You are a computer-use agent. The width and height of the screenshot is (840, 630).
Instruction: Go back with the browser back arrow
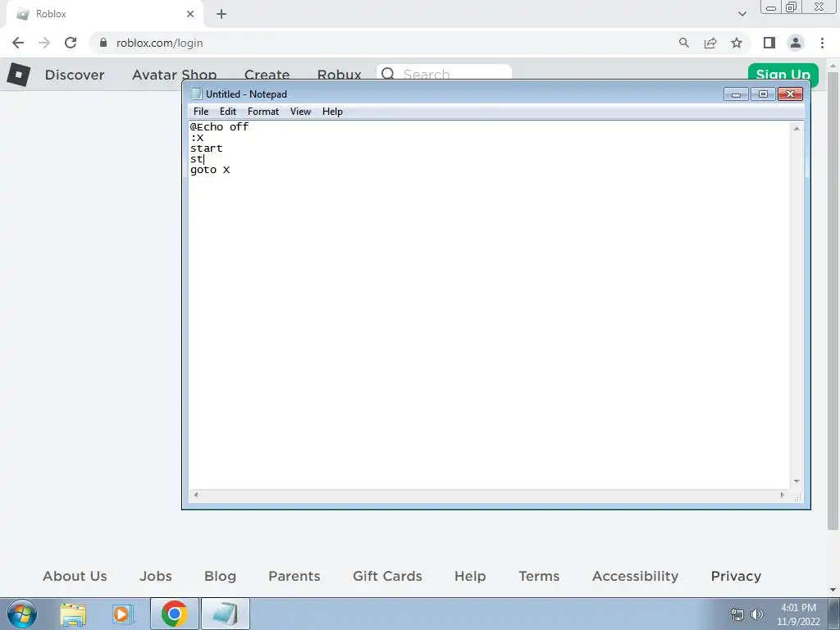(18, 43)
